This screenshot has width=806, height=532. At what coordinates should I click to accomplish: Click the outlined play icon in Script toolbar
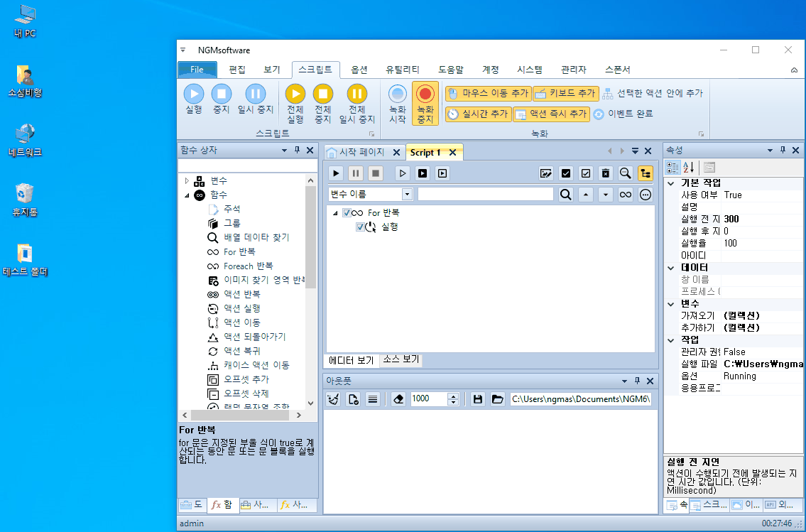click(403, 174)
